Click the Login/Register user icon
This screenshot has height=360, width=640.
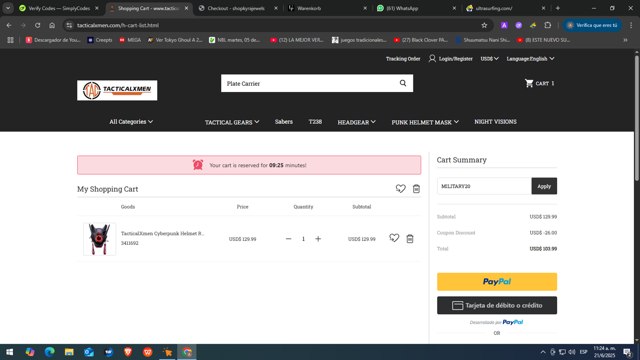tap(432, 59)
